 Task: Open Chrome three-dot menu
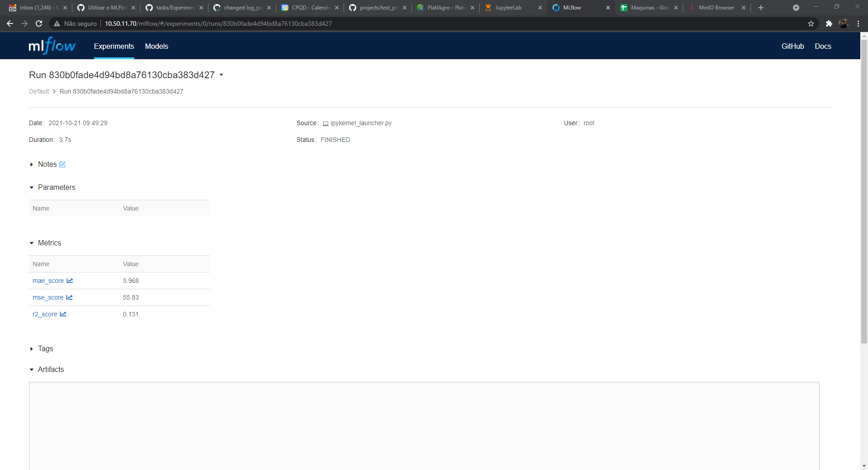858,23
